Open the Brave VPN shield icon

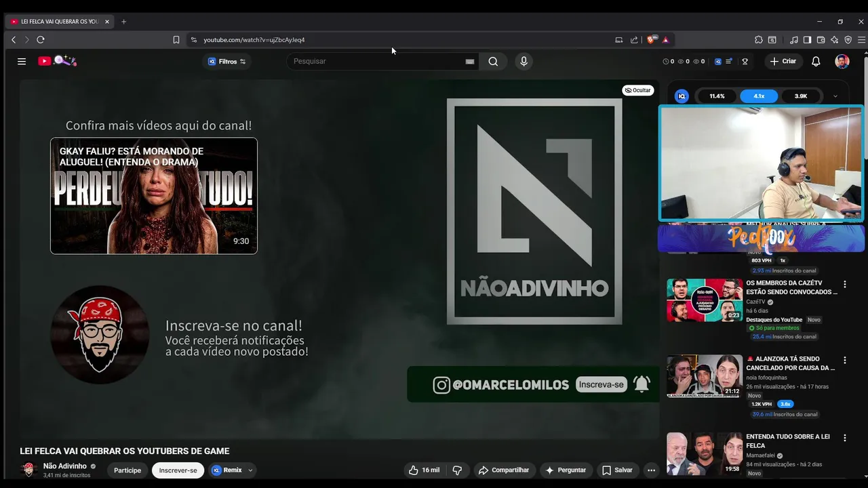pyautogui.click(x=848, y=40)
